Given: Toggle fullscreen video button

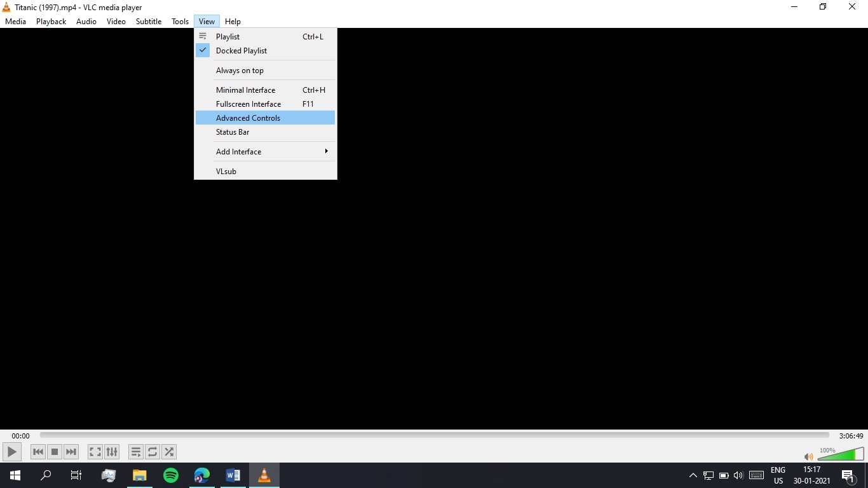Looking at the screenshot, I should (95, 452).
